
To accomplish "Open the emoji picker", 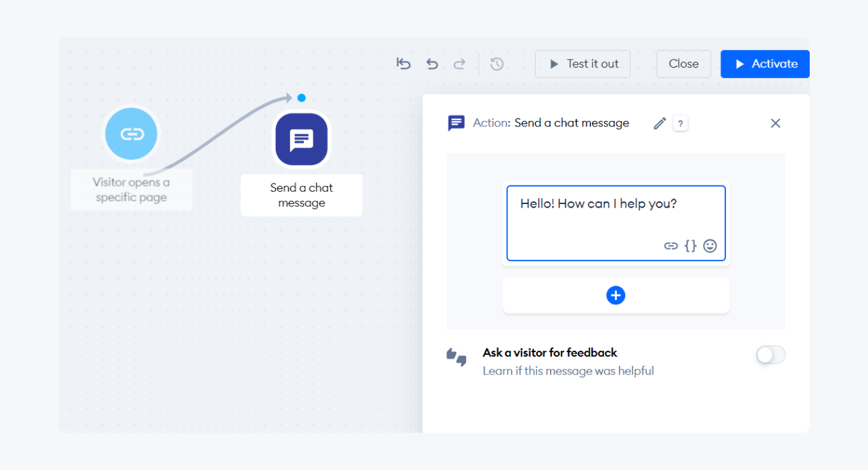I will click(710, 246).
